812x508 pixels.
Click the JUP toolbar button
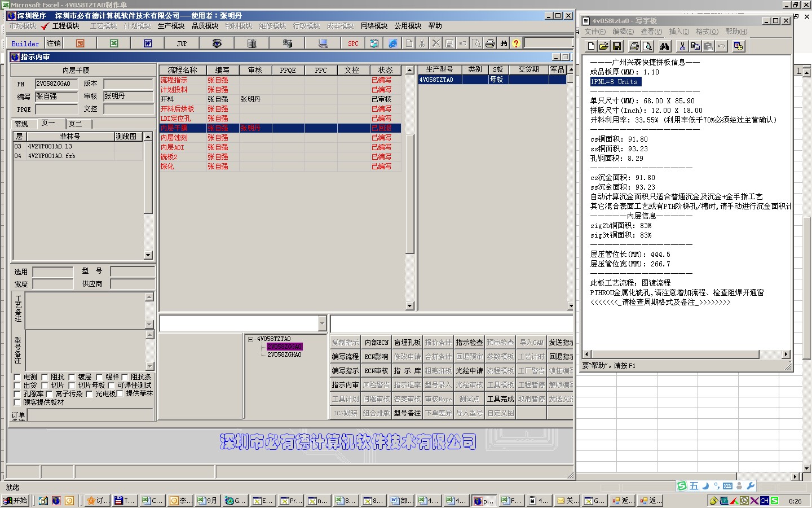pos(182,43)
